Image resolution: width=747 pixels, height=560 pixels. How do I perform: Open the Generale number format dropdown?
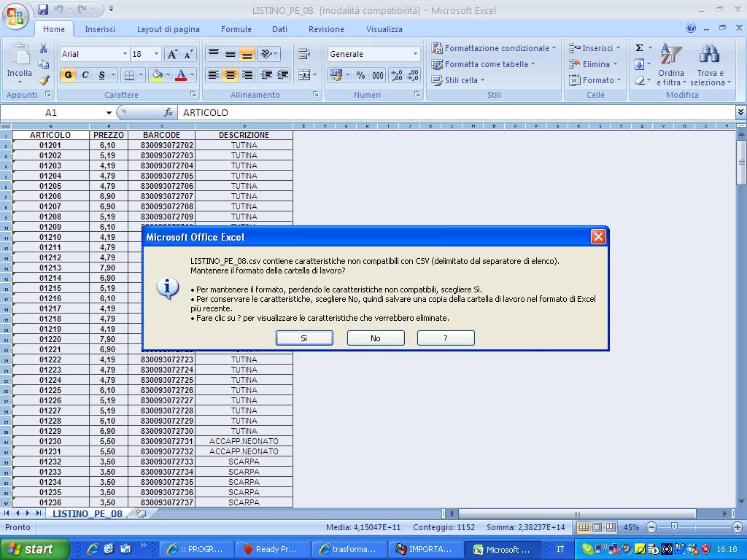(x=415, y=54)
